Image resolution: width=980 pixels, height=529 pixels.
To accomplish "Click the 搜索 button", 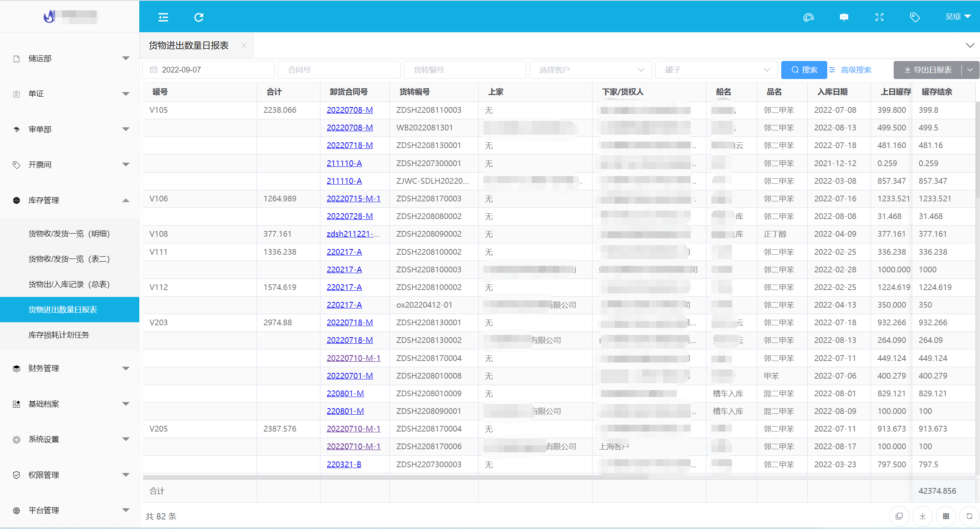I will (x=804, y=70).
